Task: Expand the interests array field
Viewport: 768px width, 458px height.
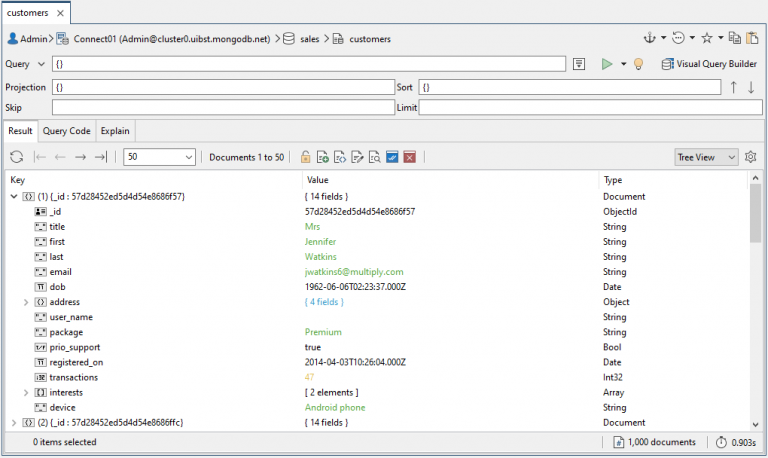Action: coord(27,393)
